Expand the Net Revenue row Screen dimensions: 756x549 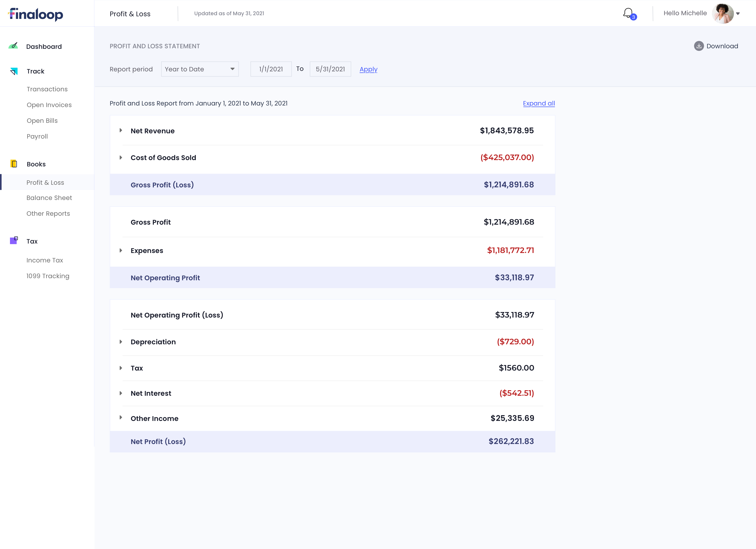tap(121, 130)
